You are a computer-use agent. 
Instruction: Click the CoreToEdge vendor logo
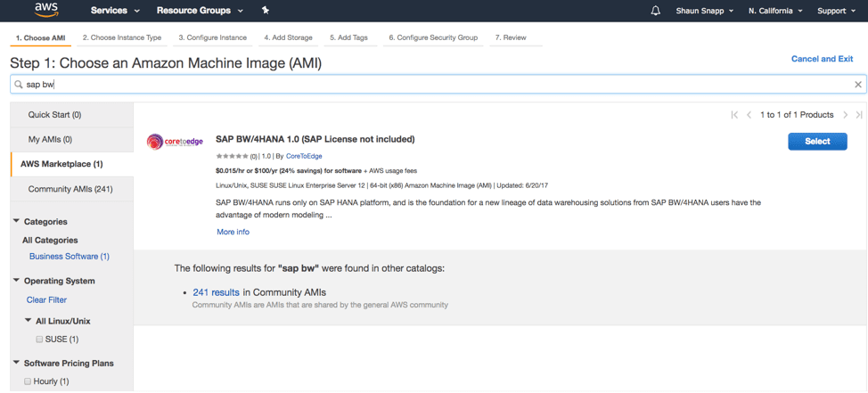[175, 143]
